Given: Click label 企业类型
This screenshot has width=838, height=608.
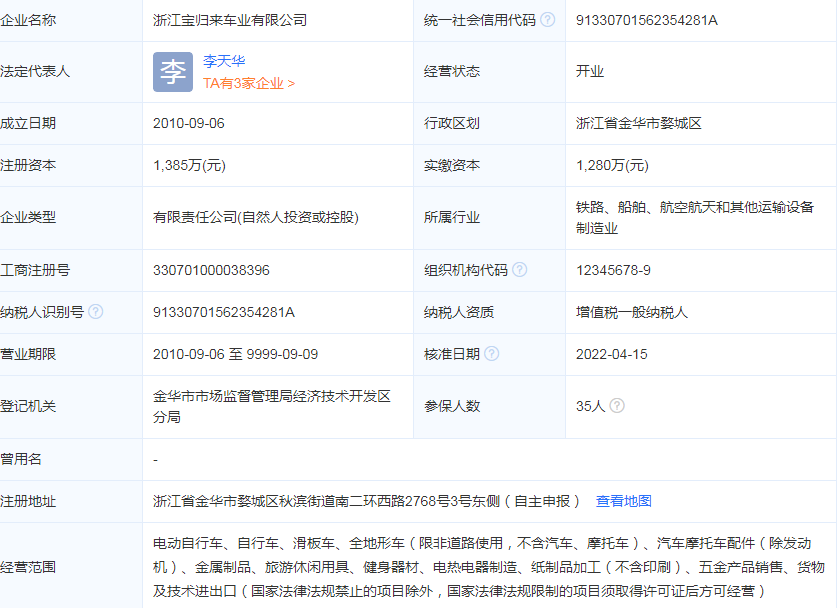Looking at the screenshot, I should tap(28, 217).
